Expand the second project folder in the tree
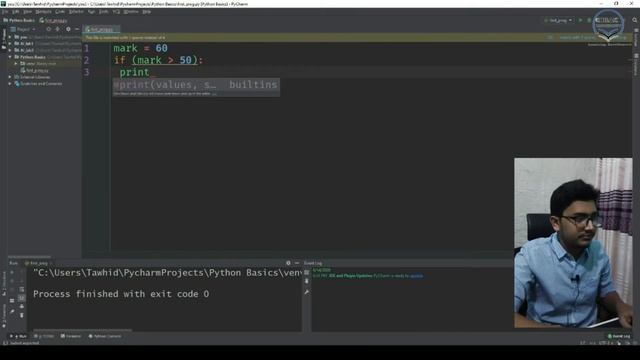The width and height of the screenshot is (640, 360). point(10,43)
